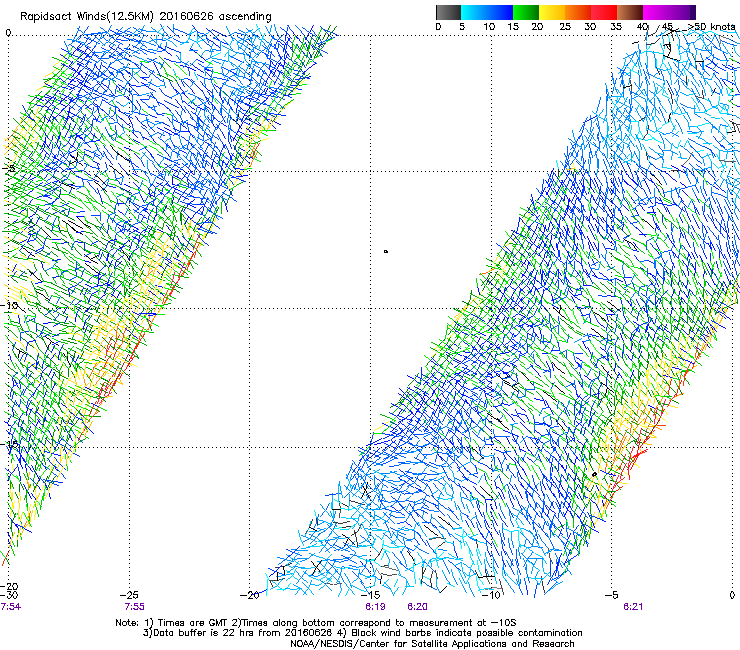740x650 pixels.
Task: Select the blue 10-15 knots legend swatch
Action: (500, 12)
